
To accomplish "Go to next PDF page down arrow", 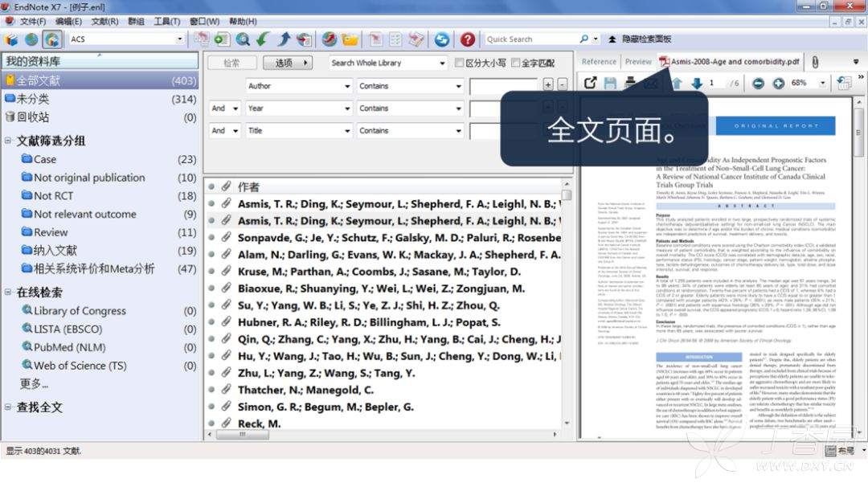I will tap(696, 83).
